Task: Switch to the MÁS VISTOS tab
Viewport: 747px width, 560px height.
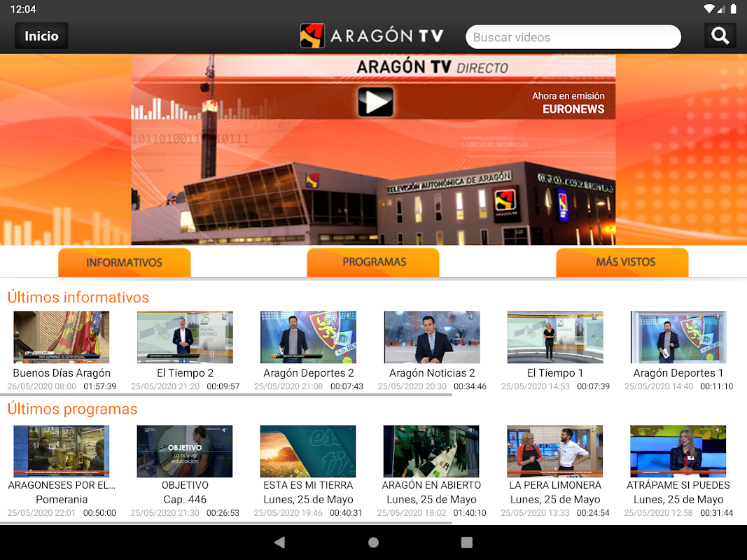Action: pyautogui.click(x=622, y=262)
